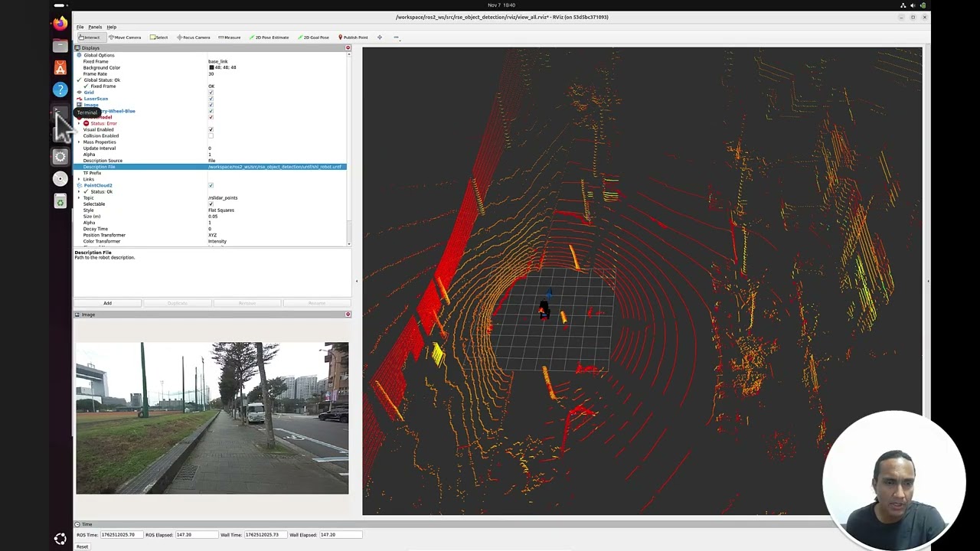The height and width of the screenshot is (551, 980).
Task: Activate the Focus Camera tool
Action: (x=193, y=37)
